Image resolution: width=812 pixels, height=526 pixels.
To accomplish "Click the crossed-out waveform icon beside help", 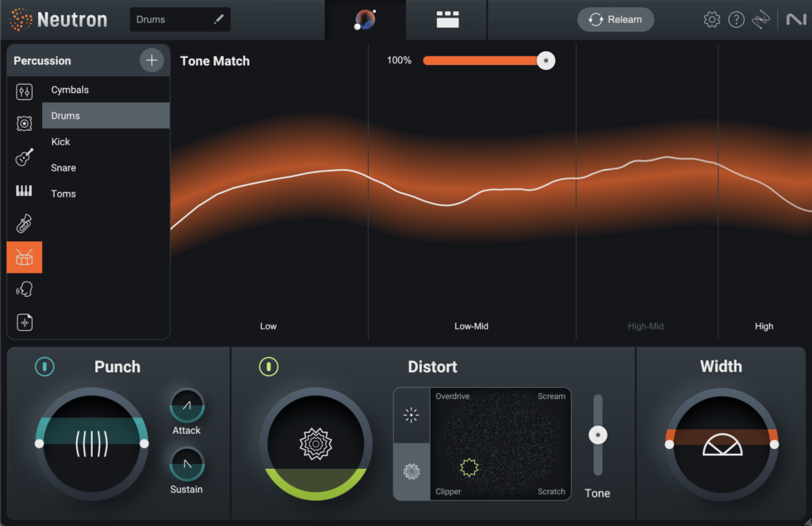I will coord(760,20).
